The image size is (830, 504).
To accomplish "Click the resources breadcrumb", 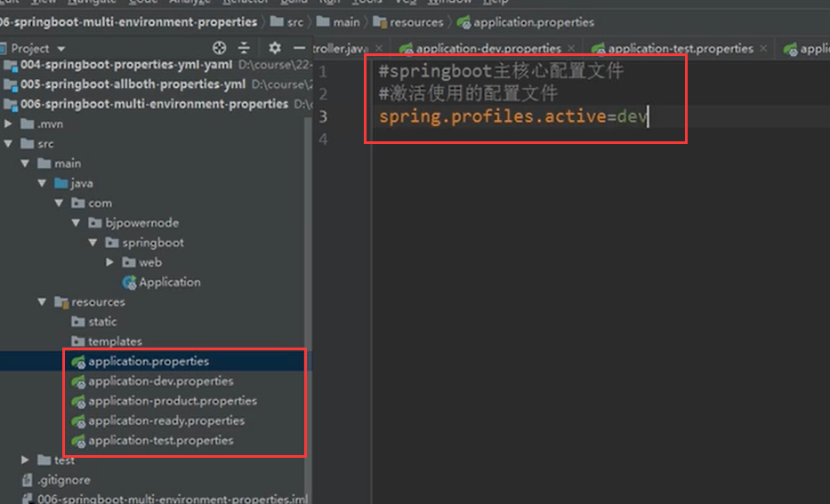I will click(x=416, y=22).
